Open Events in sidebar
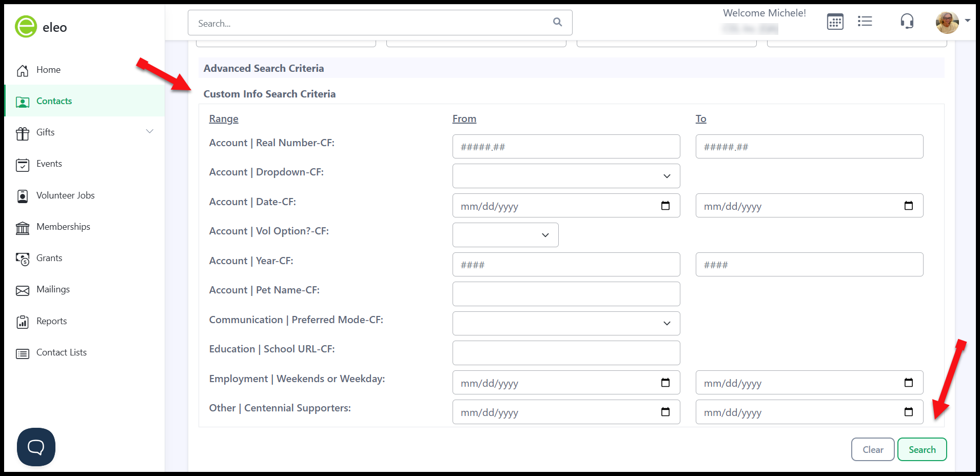The image size is (980, 476). coord(84,164)
